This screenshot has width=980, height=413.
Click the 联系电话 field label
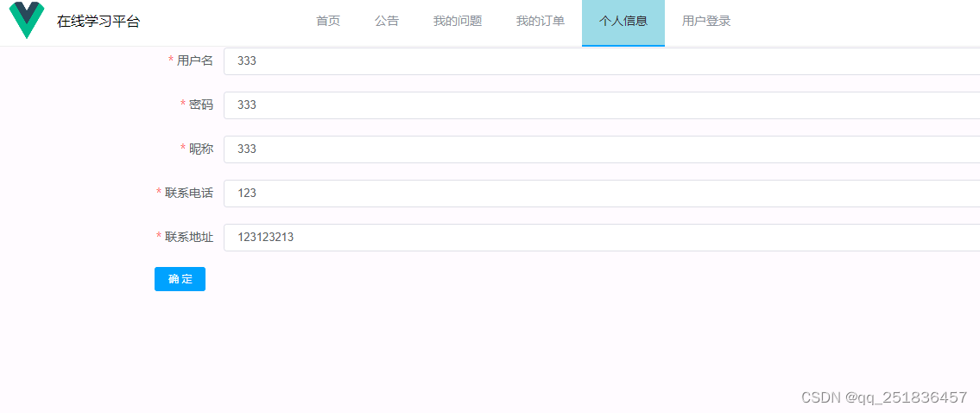[189, 193]
